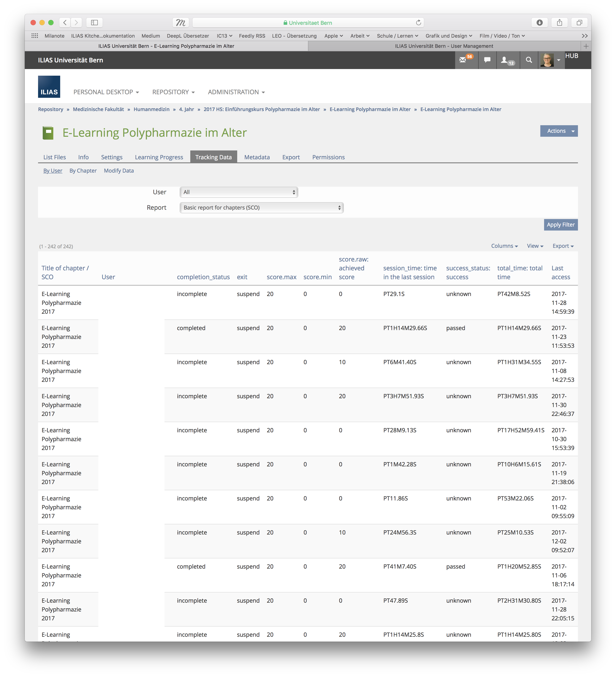This screenshot has width=616, height=677.
Task: Click the Humanmedizin breadcrumb link
Action: (152, 109)
